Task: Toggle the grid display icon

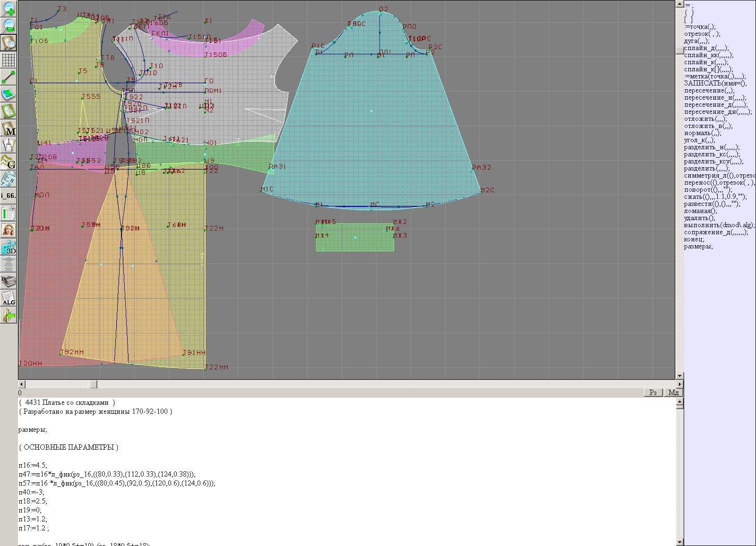Action: tap(9, 60)
